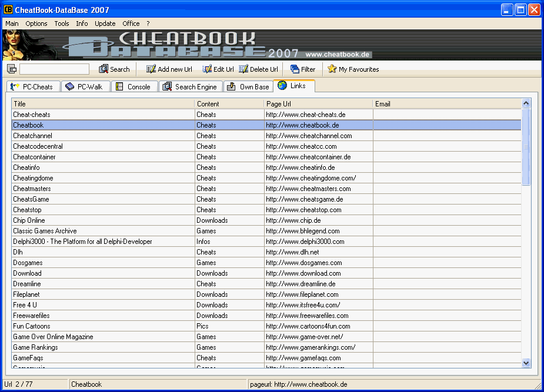Click the Edit Url pencil icon
544x392 pixels.
[x=207, y=69]
